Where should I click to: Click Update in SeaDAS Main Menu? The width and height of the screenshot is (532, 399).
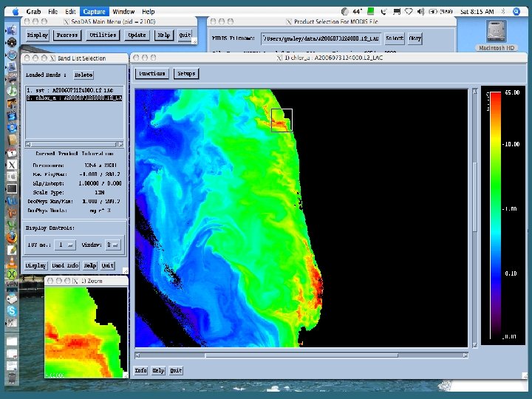(137, 35)
